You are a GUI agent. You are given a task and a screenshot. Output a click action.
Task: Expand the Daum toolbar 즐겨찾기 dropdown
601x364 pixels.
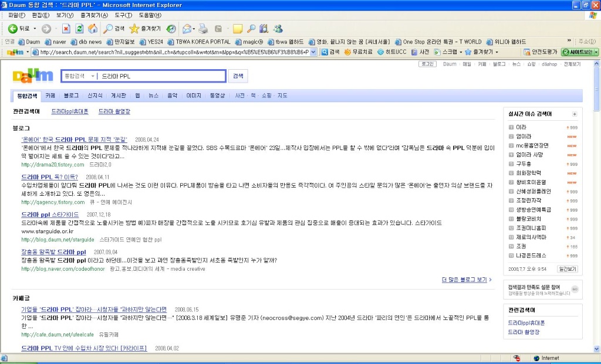497,52
